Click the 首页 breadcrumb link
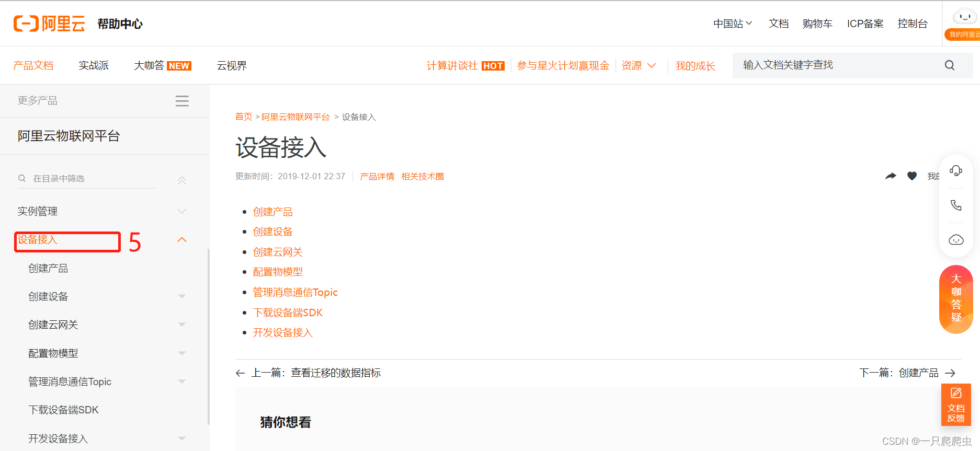980x451 pixels. coord(244,117)
